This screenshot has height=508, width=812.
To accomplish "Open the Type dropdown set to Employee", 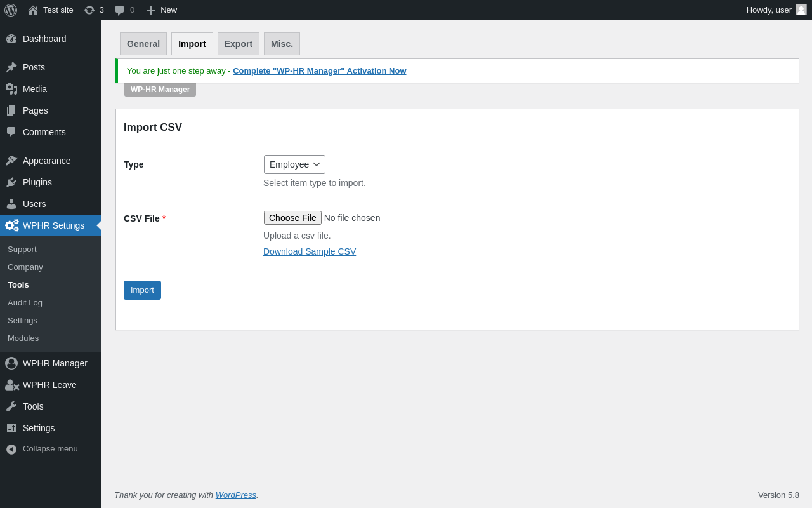I will (294, 164).
